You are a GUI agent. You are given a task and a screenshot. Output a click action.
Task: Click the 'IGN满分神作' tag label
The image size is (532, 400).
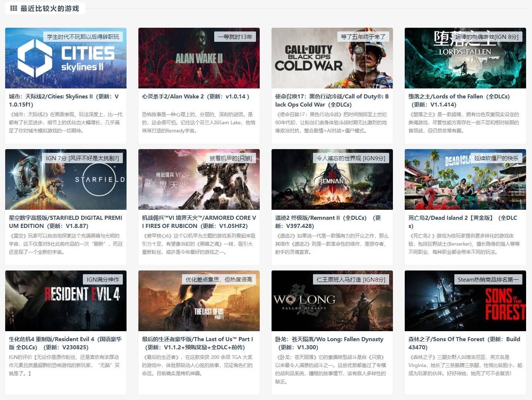tap(103, 279)
